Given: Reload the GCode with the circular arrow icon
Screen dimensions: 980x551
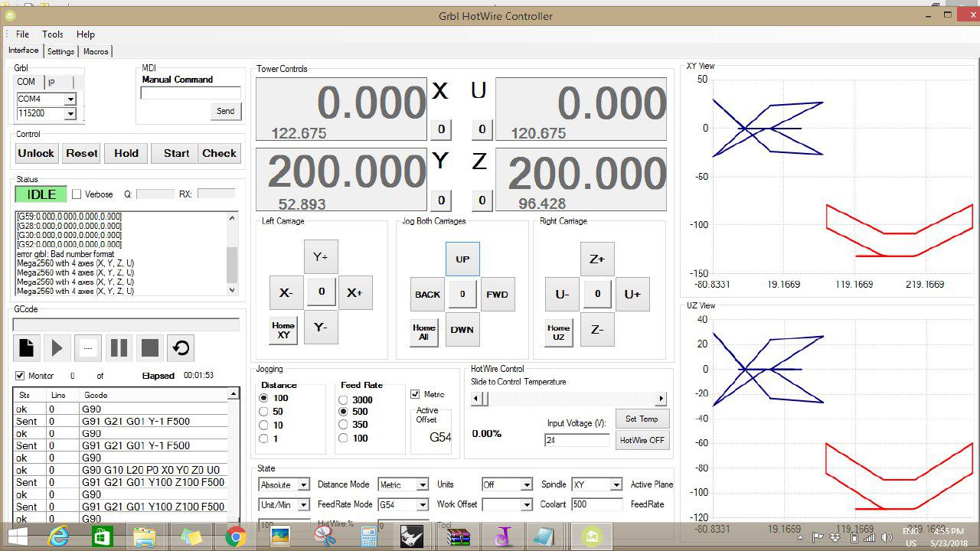Looking at the screenshot, I should (x=181, y=348).
